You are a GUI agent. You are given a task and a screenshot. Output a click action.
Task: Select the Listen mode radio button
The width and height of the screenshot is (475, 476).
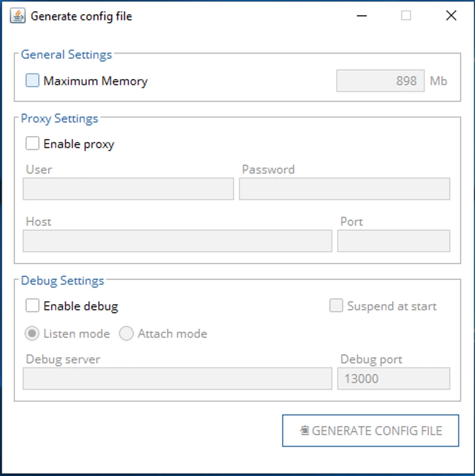point(32,333)
